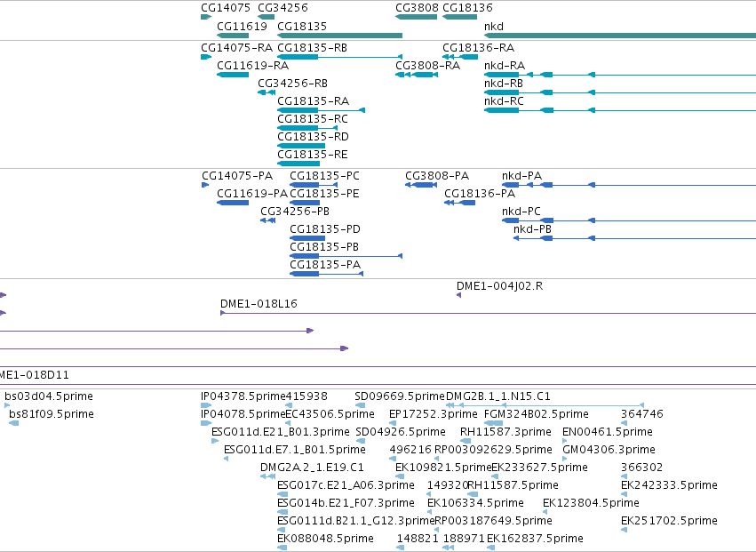Select the bs03d04.5prime EST label
Screen dimensions: 756x552
point(49,396)
